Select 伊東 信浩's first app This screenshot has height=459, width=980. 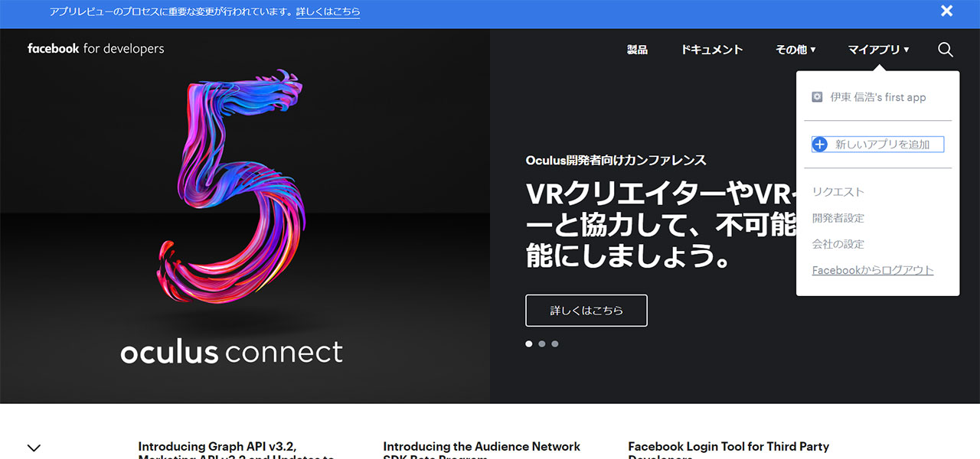pos(878,97)
